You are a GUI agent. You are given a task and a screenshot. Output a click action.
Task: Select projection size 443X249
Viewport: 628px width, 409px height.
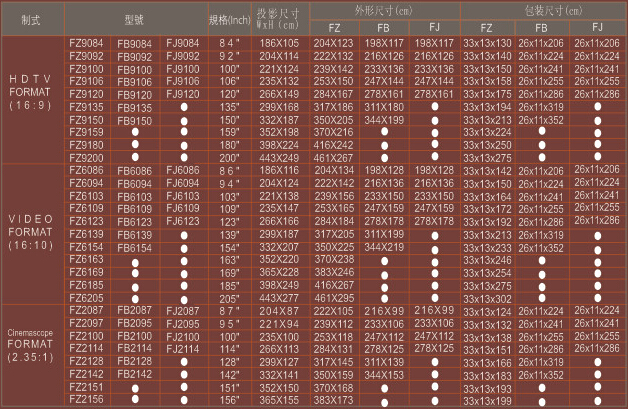(279, 158)
